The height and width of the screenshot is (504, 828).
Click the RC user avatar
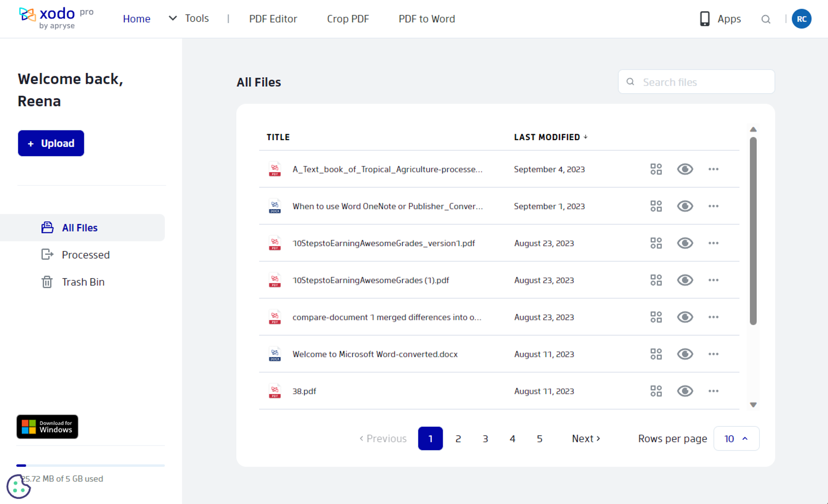(801, 19)
